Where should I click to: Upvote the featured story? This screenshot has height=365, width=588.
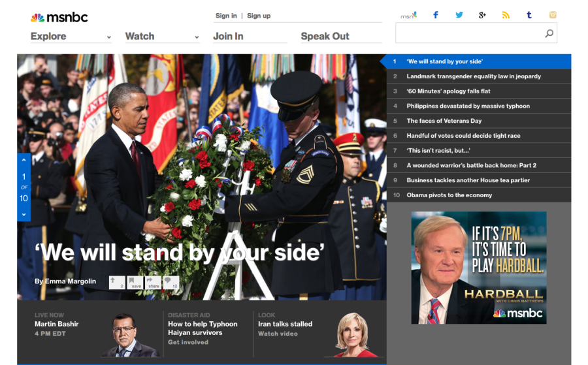click(x=117, y=282)
